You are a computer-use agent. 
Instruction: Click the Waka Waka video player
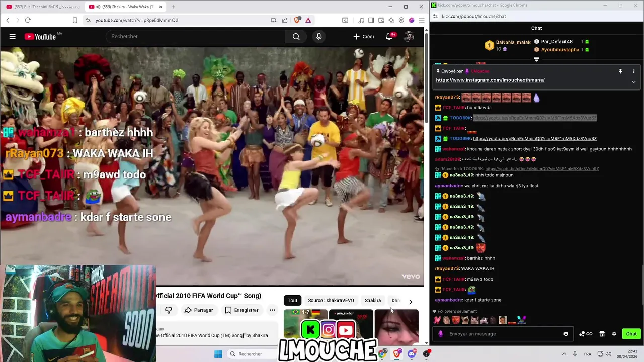click(x=212, y=166)
